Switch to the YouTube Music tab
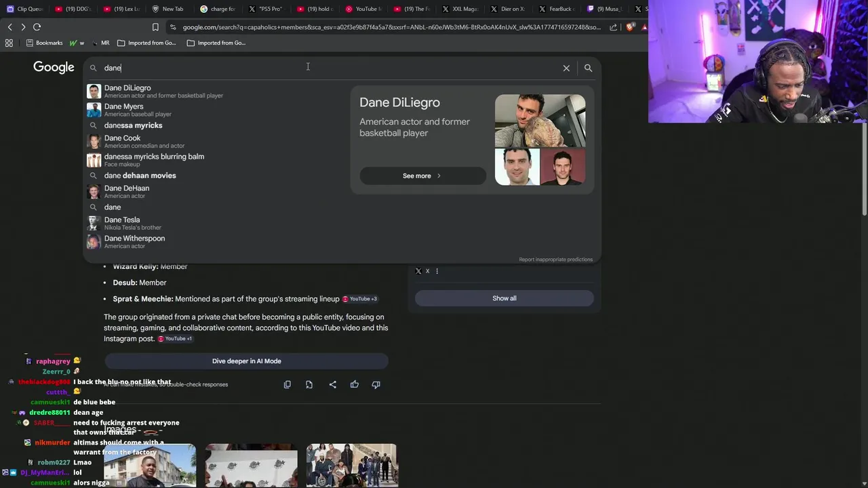 click(363, 9)
